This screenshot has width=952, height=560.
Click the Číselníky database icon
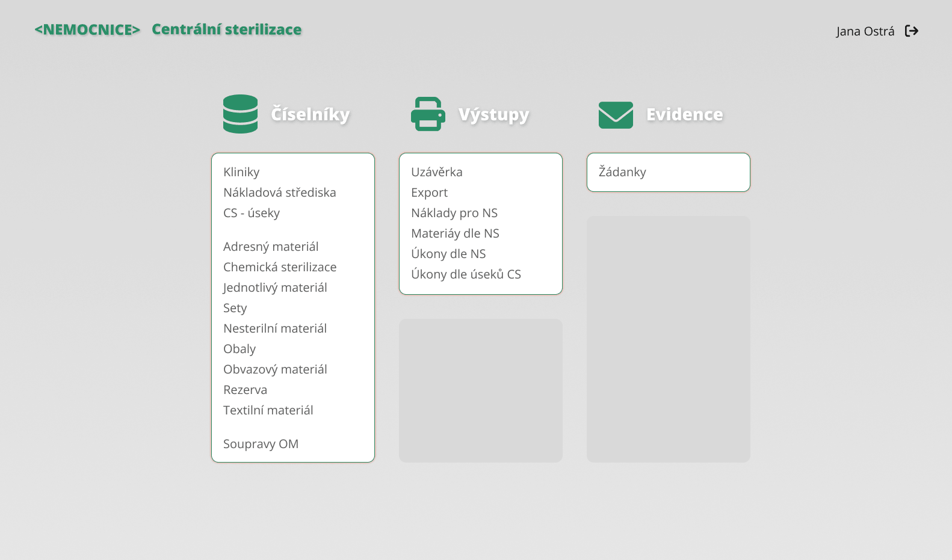click(x=240, y=114)
